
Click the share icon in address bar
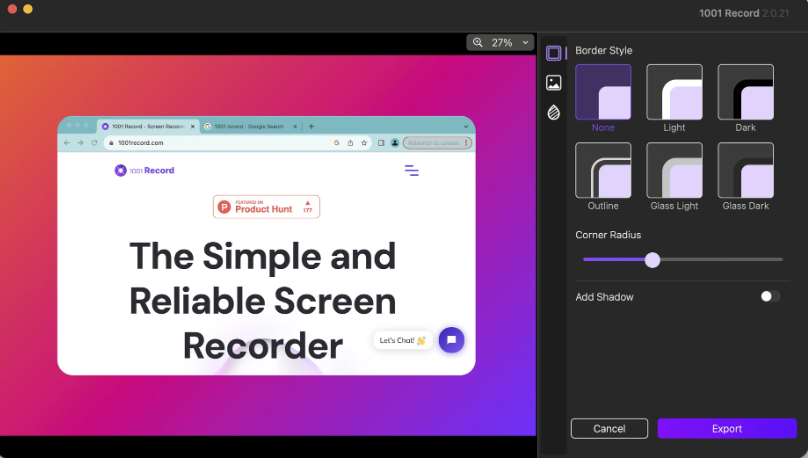coord(350,143)
